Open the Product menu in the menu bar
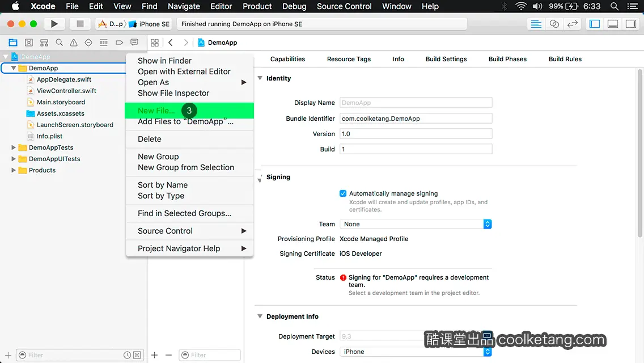 point(257,6)
